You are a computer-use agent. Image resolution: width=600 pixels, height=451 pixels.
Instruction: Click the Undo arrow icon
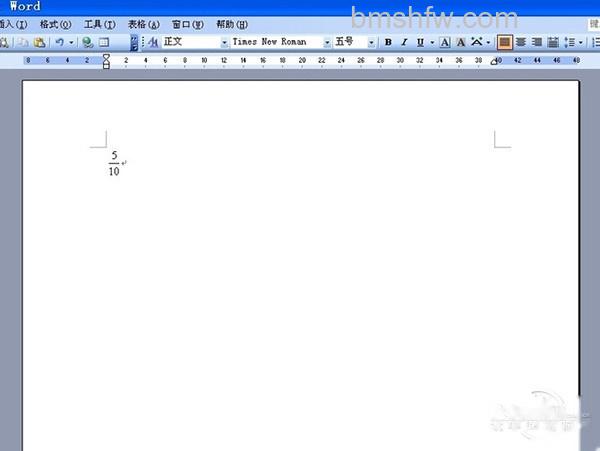point(59,42)
